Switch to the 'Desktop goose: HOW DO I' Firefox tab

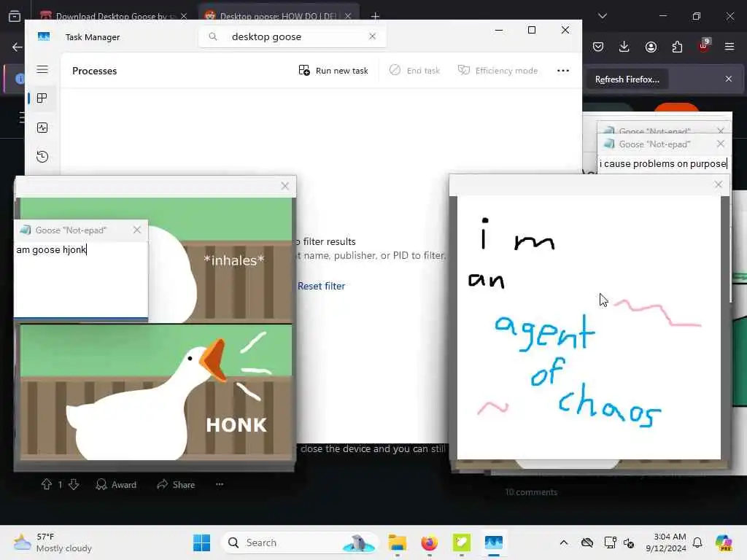tap(279, 15)
